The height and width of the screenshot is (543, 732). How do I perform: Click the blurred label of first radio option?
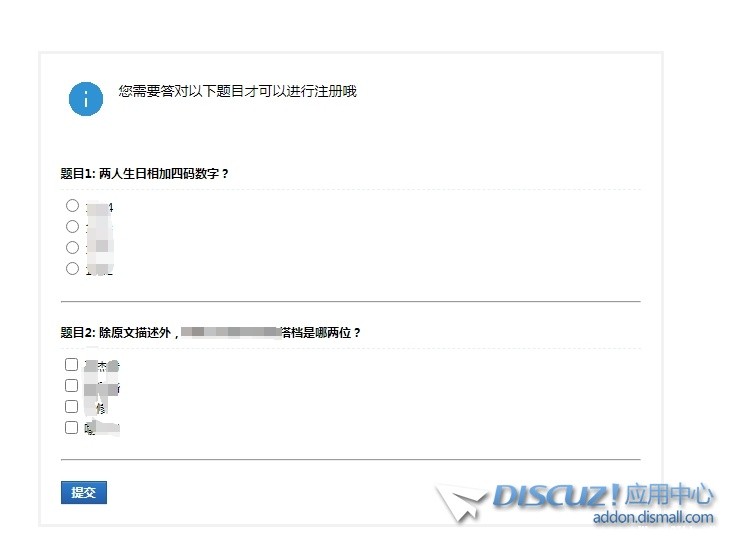[99, 207]
